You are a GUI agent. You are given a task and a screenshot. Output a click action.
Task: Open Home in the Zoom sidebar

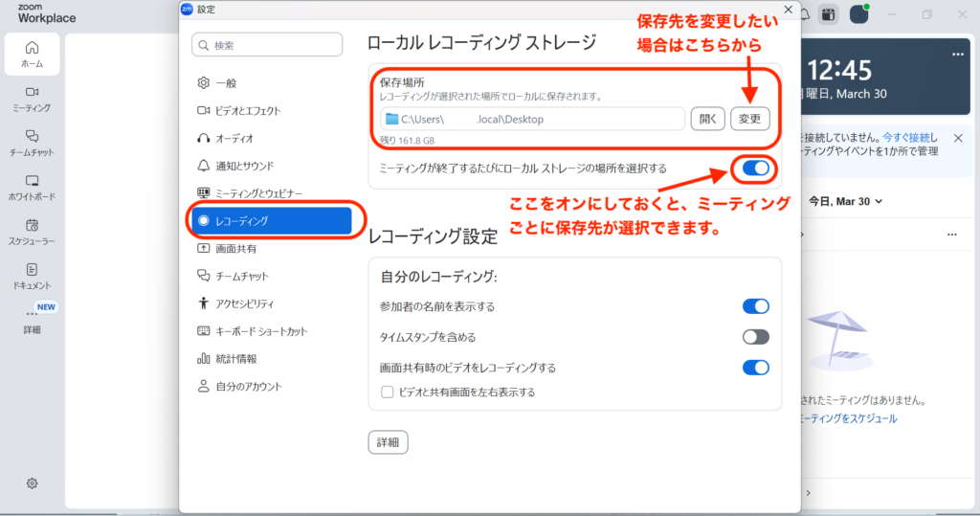32,54
